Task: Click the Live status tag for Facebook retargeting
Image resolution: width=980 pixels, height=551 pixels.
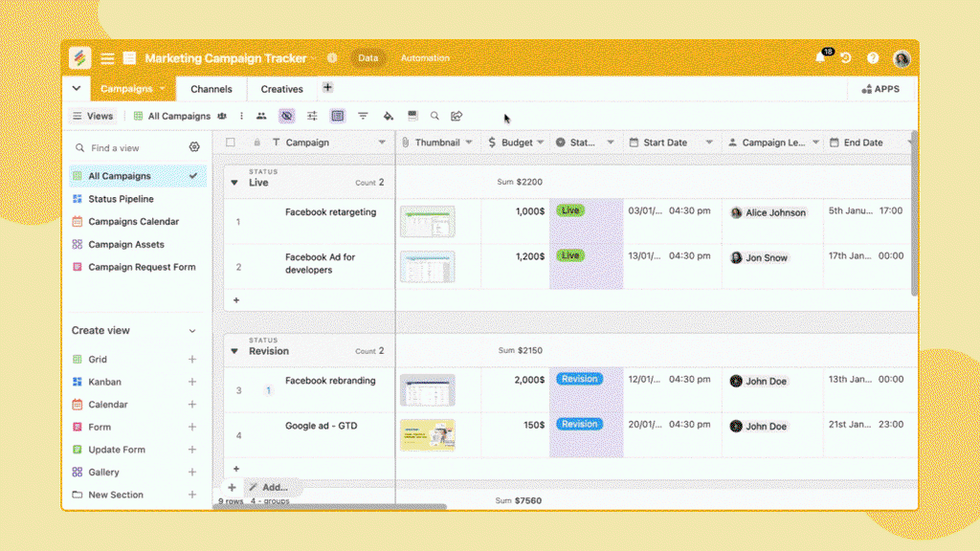Action: click(570, 210)
